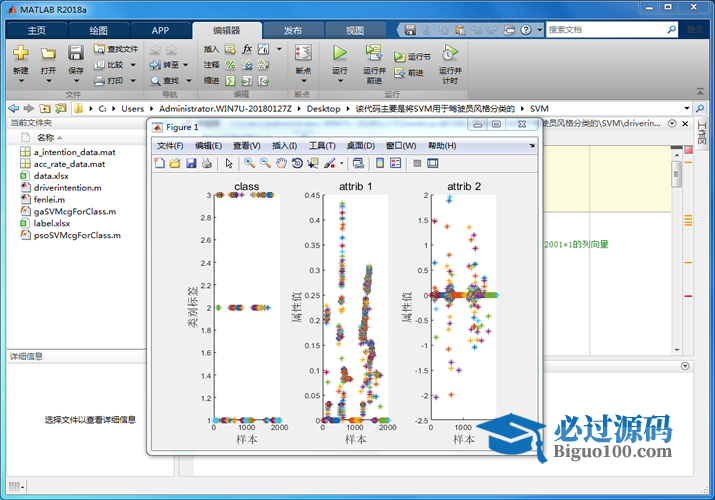
Task: Select file label.xlsx
Action: pos(52,223)
